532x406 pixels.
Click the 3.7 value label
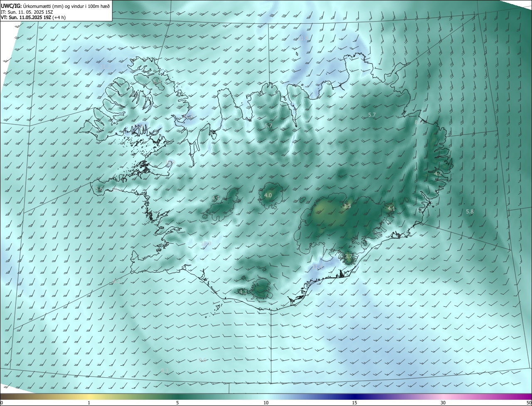(348, 257)
